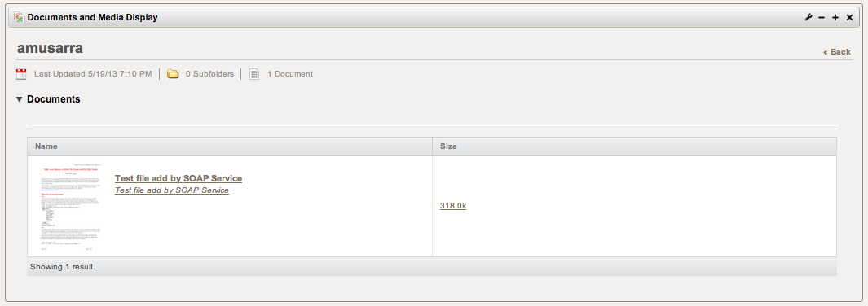Click the Documents section heading text
Image resolution: width=868 pixels, height=306 pixels.
[54, 99]
